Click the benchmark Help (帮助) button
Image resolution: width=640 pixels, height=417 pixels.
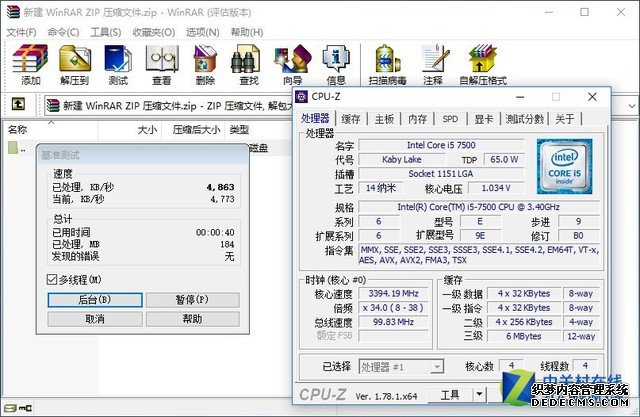[x=192, y=319]
